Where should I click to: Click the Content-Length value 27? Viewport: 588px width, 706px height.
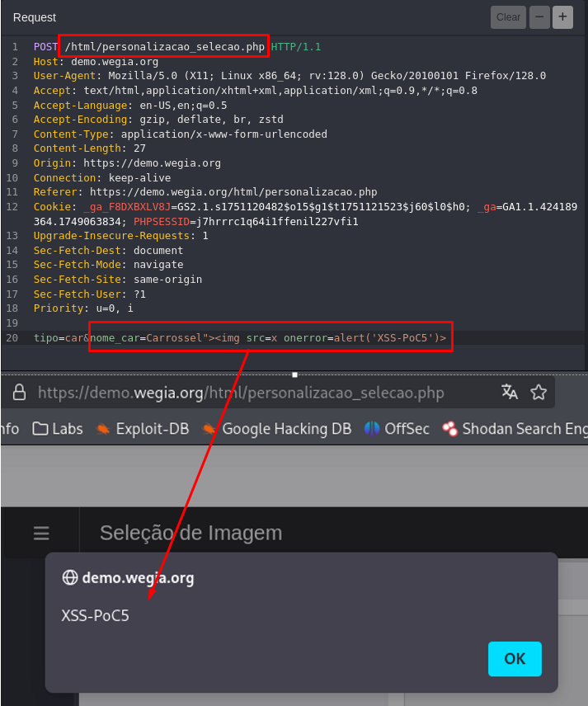click(139, 148)
